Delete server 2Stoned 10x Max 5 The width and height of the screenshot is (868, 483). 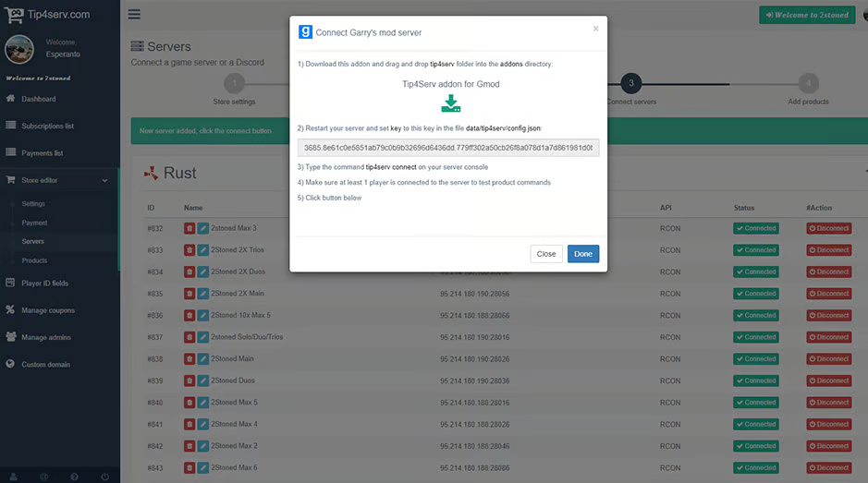189,315
